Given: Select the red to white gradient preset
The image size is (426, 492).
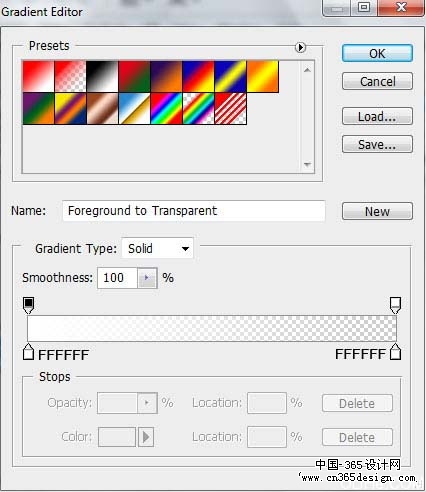Looking at the screenshot, I should coord(38,76).
